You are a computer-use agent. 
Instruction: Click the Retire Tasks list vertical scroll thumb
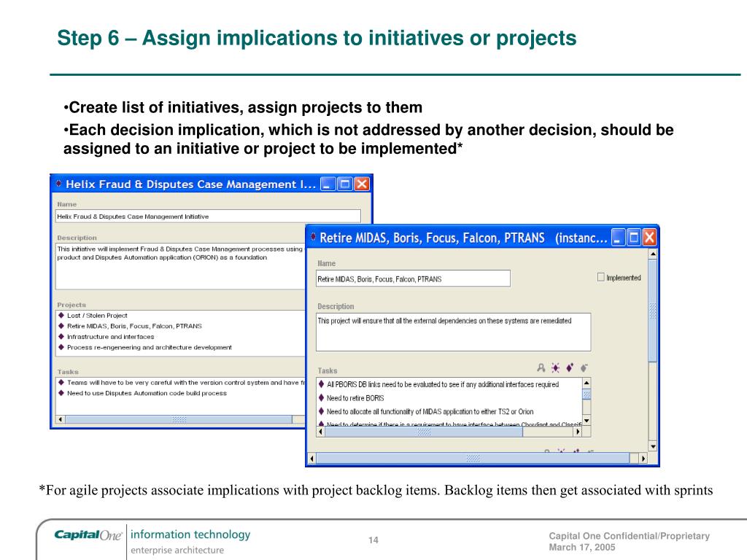(587, 394)
